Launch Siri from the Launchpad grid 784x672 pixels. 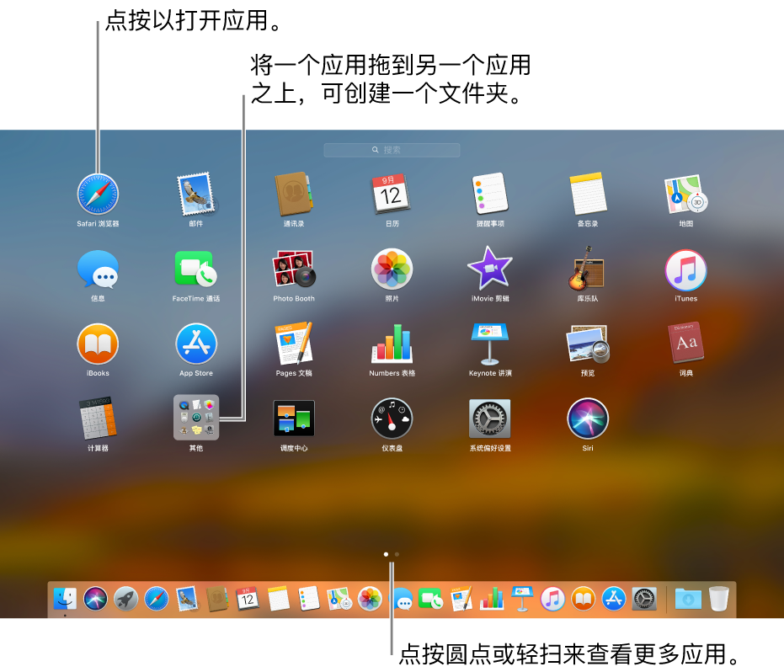click(x=588, y=419)
